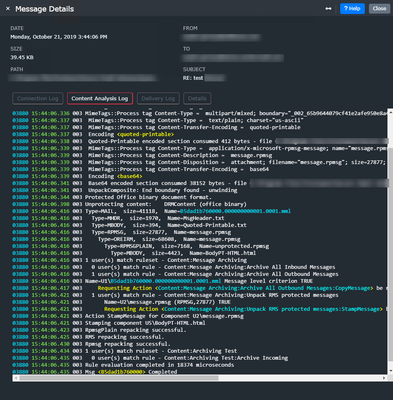The width and height of the screenshot is (393, 400).
Task: Click scroll right arrow of log panel
Action: tap(384, 378)
